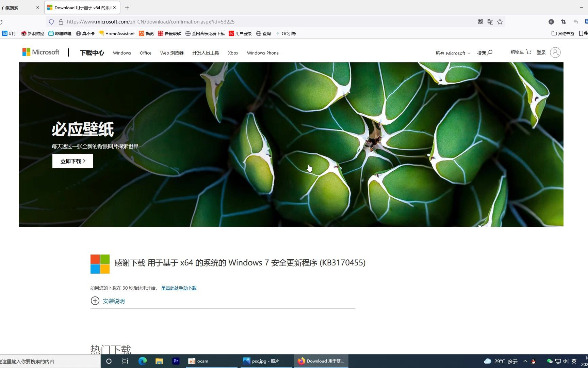Image resolution: width=588 pixels, height=368 pixels.
Task: Toggle the 英 input method indicator
Action: [x=574, y=361]
